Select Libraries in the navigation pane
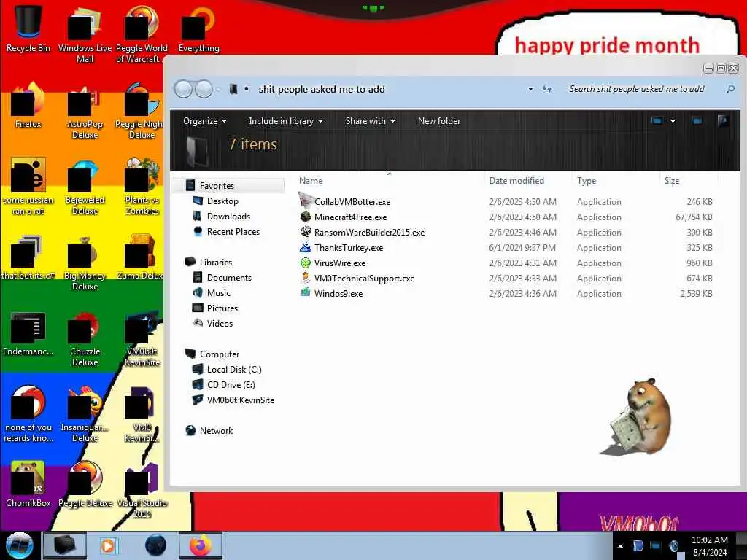The height and width of the screenshot is (560, 747). click(215, 262)
